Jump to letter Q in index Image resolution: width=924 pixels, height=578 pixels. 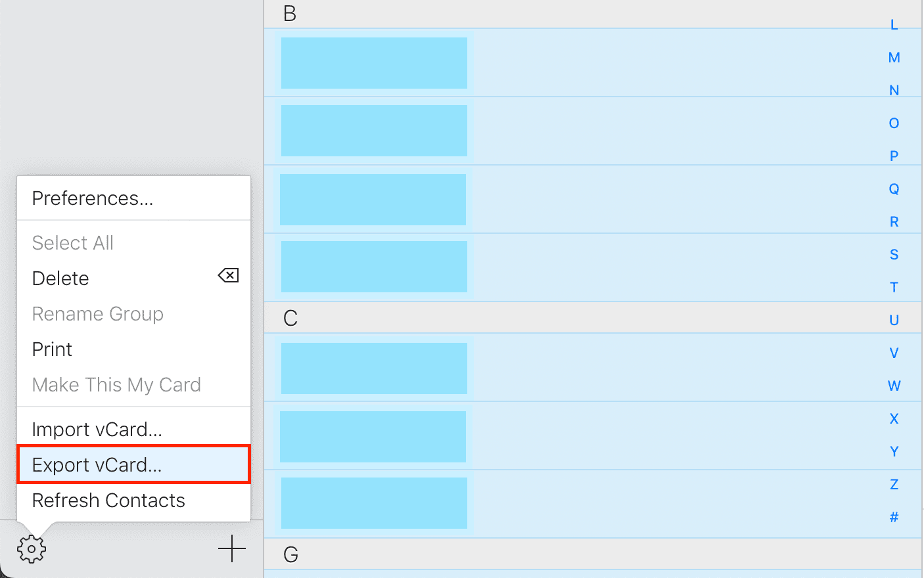pyautogui.click(x=894, y=189)
